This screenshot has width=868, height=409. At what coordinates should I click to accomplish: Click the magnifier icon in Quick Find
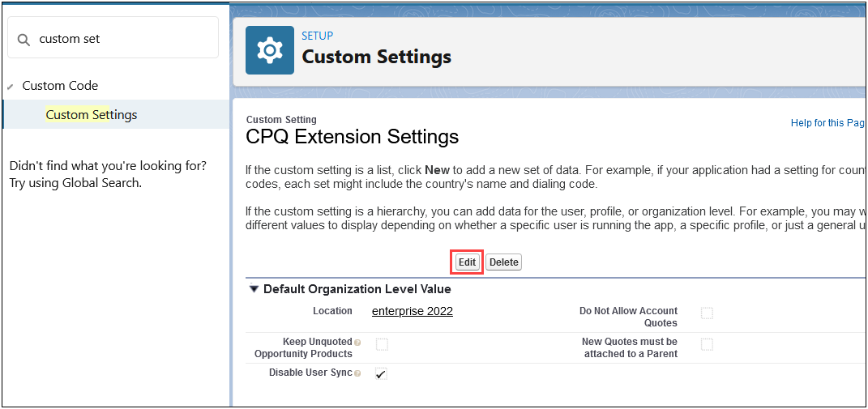coord(24,39)
